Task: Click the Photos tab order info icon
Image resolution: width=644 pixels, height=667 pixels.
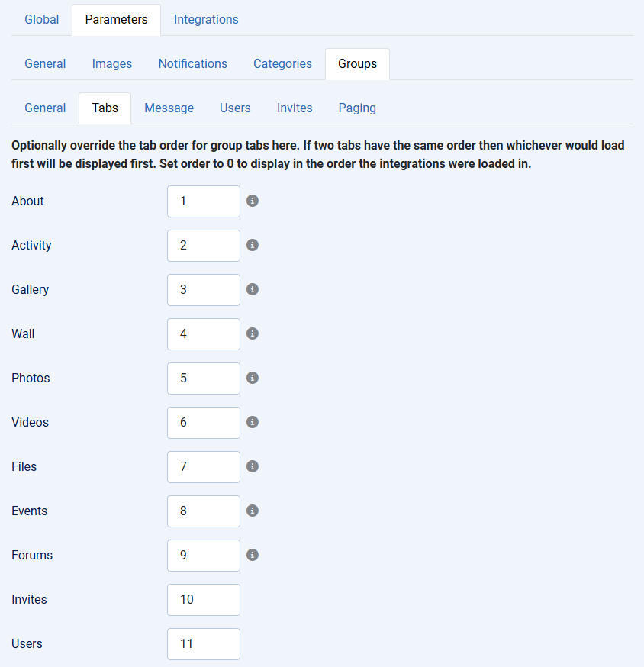Action: coord(253,378)
